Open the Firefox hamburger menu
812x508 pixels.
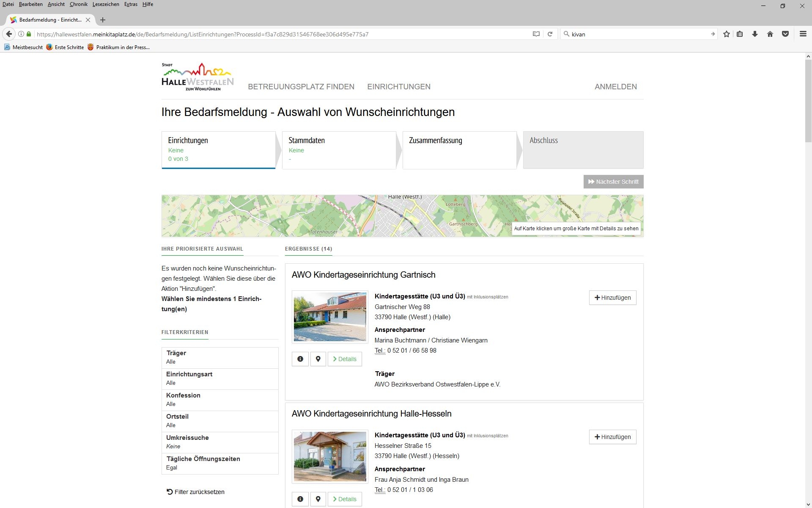pos(803,34)
